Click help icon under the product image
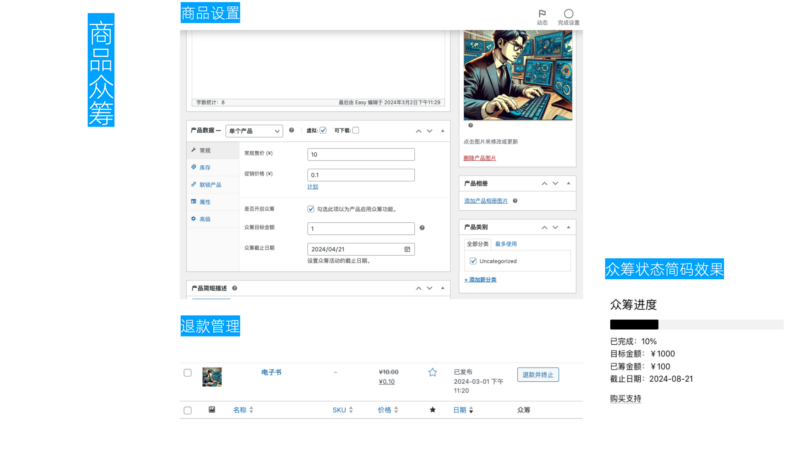800x451 pixels. [470, 126]
